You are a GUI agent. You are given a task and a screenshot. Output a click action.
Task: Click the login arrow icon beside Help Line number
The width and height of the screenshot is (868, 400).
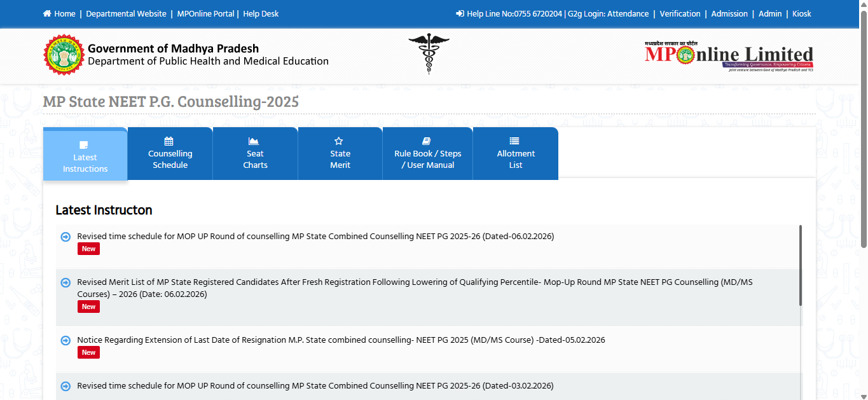tap(459, 13)
